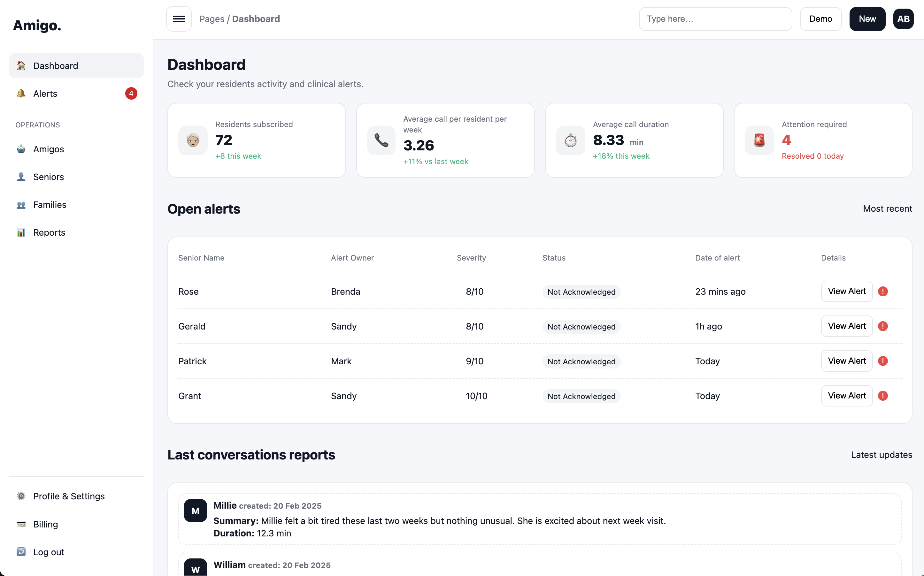Go to Seniors in sidebar
Screen dimensions: 924x576
click(49, 177)
